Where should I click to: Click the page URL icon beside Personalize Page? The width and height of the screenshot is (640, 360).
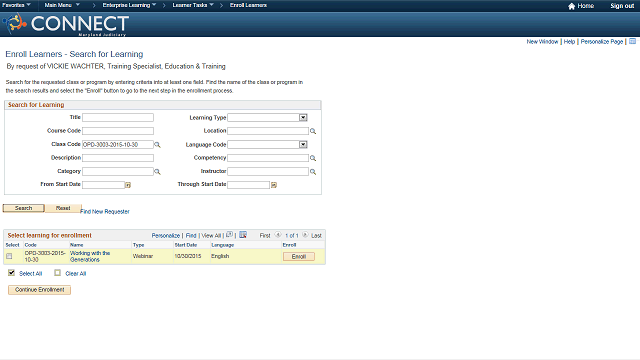point(633,41)
